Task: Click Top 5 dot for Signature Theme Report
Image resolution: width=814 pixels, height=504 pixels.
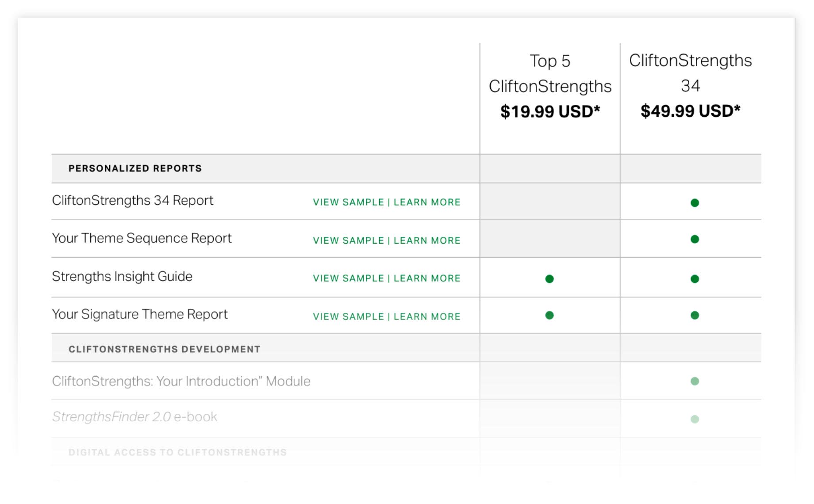Action: (x=549, y=315)
